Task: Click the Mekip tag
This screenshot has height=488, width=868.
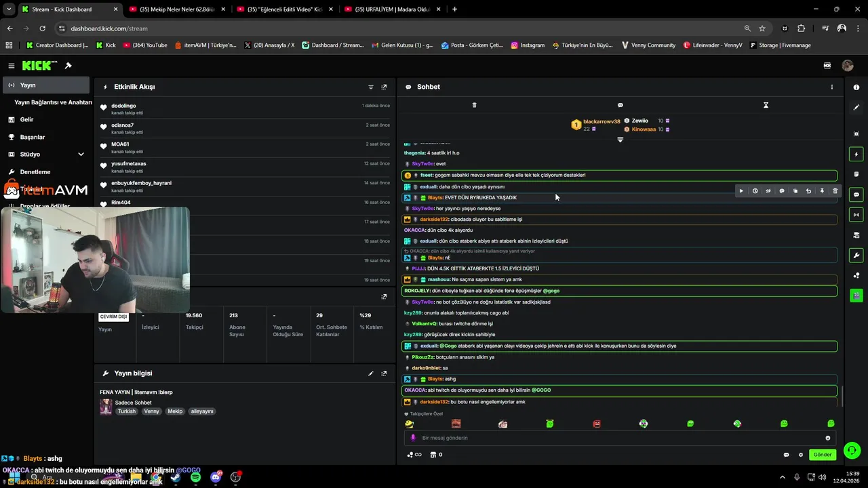Action: tap(175, 411)
